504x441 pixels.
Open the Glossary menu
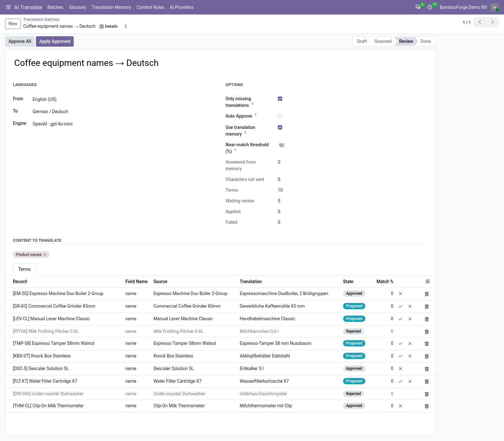[x=77, y=7]
